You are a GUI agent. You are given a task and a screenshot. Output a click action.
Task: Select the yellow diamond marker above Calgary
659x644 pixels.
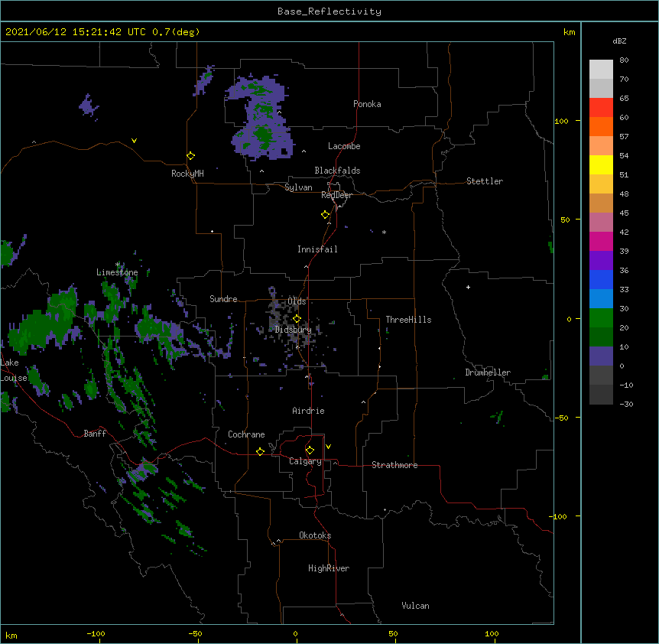310,450
